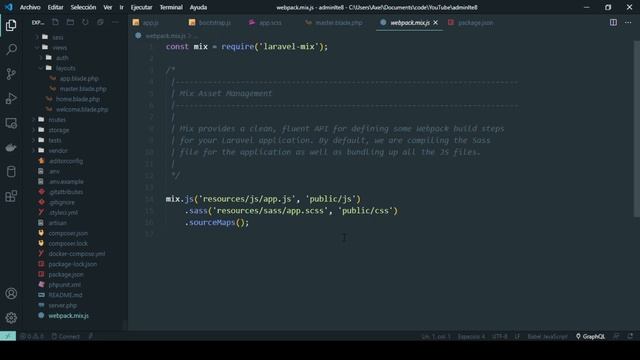Click the webpack.mix.js breadcrumb

165,36
